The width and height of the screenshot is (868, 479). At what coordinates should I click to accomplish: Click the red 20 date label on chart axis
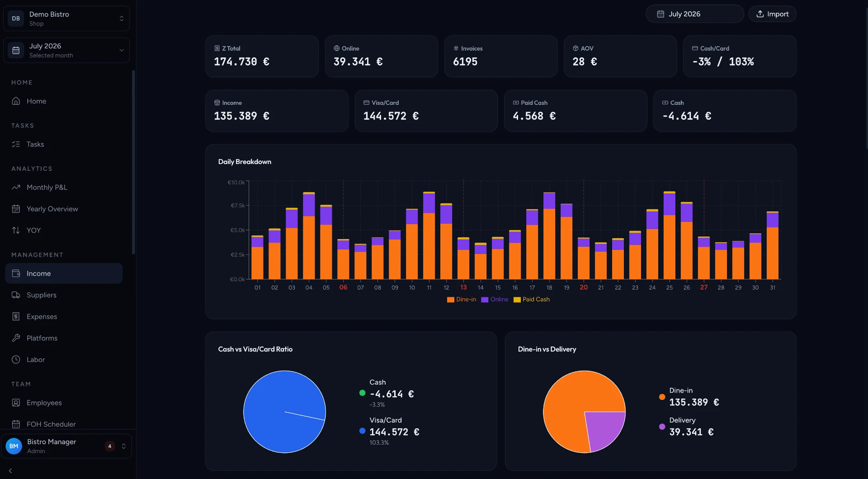click(584, 287)
